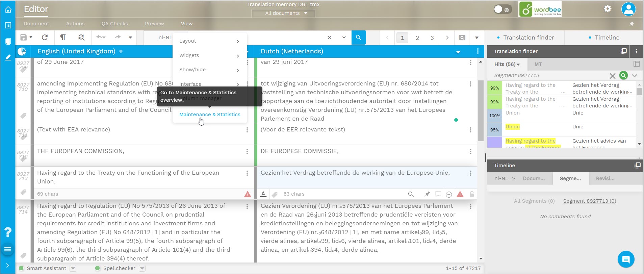Expand the Hits (56) dropdown
This screenshot has height=274, width=644.
click(507, 64)
